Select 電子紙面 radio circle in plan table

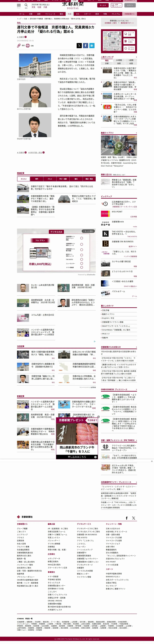click(82, 250)
